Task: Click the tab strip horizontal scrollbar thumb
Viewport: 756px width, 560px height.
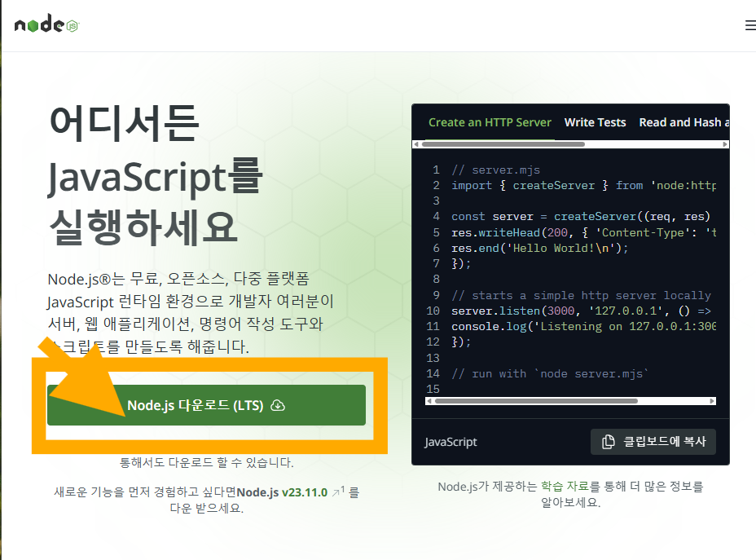Action: point(503,144)
